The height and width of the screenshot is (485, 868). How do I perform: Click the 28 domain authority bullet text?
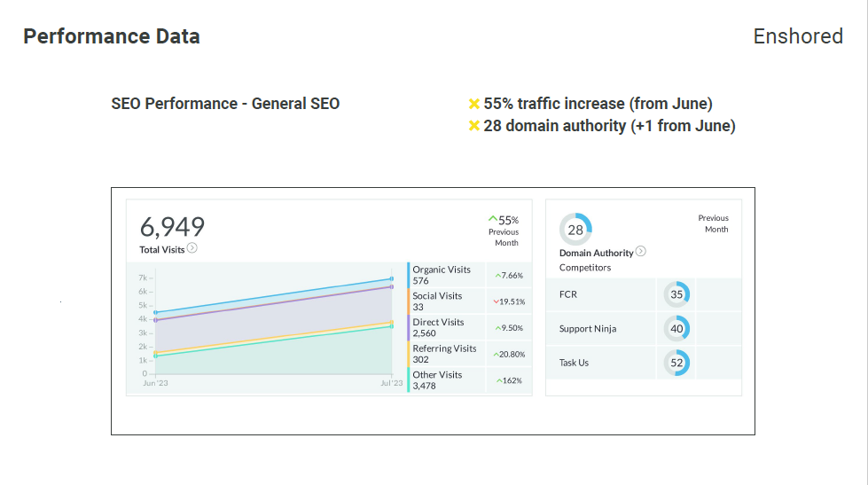click(x=609, y=126)
